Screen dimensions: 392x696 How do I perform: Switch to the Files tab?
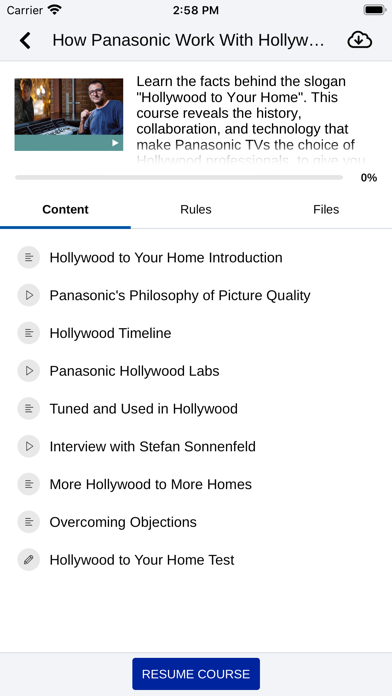coord(326,210)
